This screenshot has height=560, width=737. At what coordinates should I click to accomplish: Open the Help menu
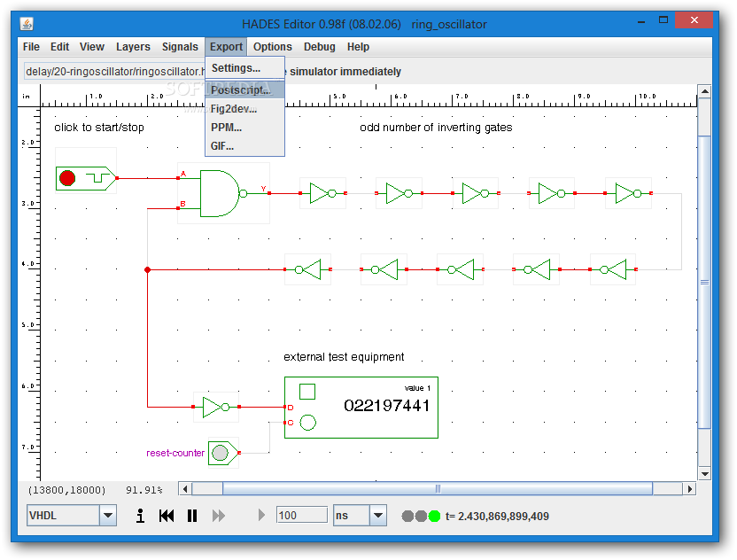coord(358,47)
